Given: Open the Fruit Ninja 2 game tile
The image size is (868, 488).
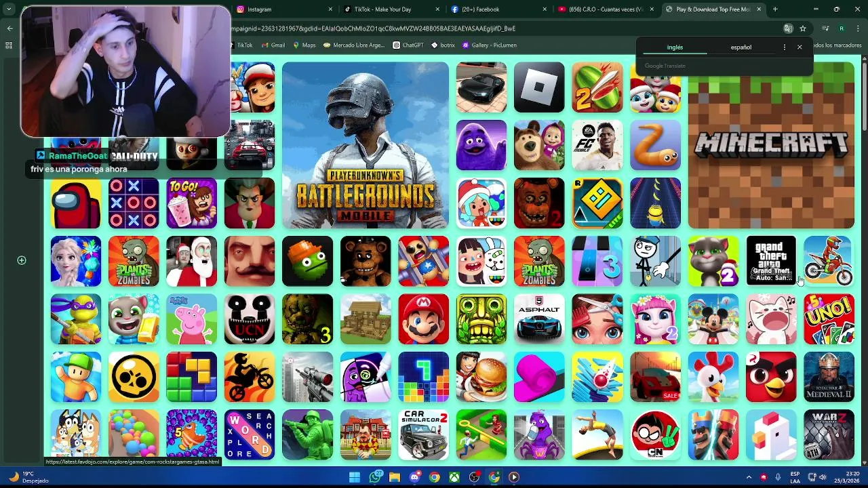Looking at the screenshot, I should (x=597, y=87).
